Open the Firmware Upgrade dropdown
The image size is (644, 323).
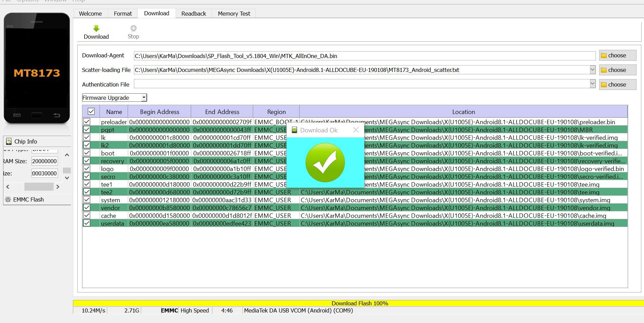pyautogui.click(x=144, y=97)
